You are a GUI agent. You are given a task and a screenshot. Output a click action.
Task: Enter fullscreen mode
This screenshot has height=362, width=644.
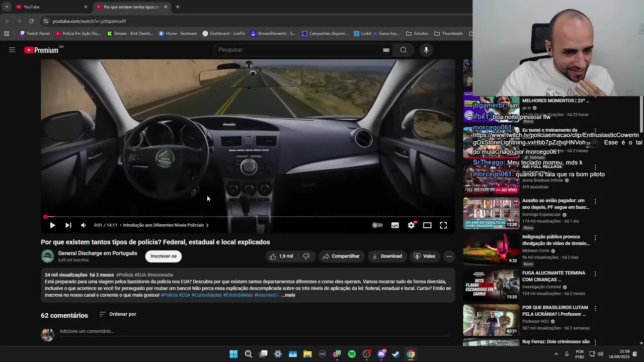pos(443,225)
